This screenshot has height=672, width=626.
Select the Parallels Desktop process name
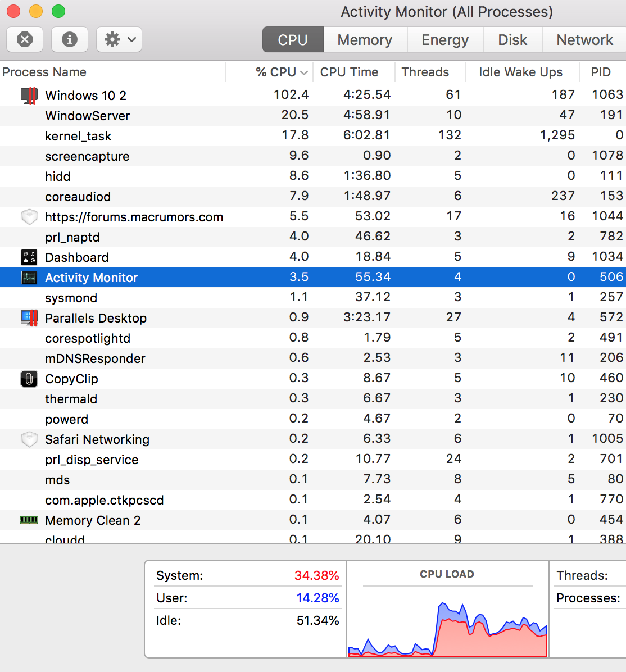coord(96,318)
